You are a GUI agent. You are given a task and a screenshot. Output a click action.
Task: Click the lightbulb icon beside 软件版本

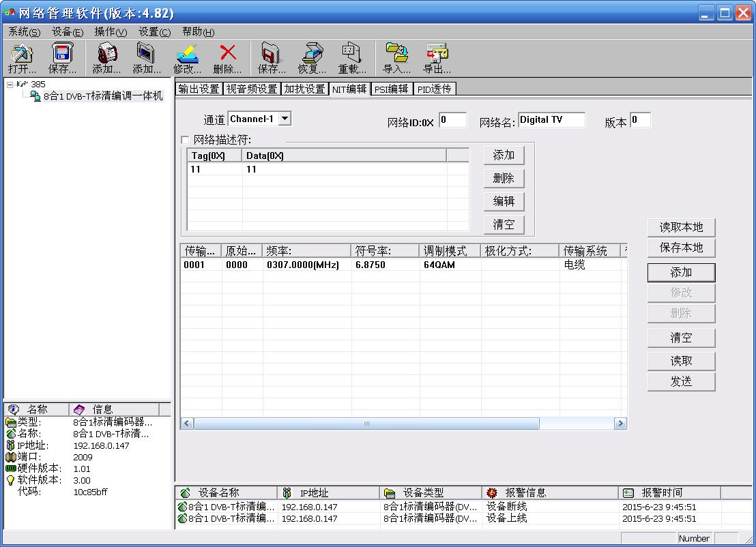[x=11, y=480]
